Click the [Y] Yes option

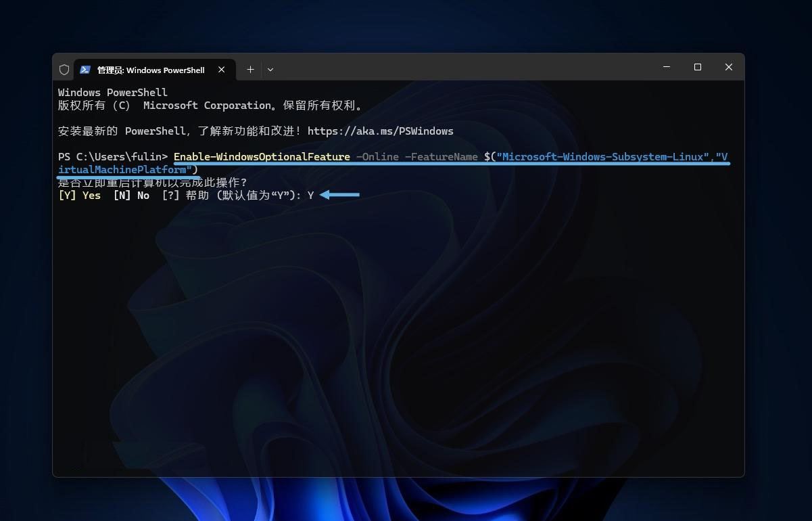point(80,196)
